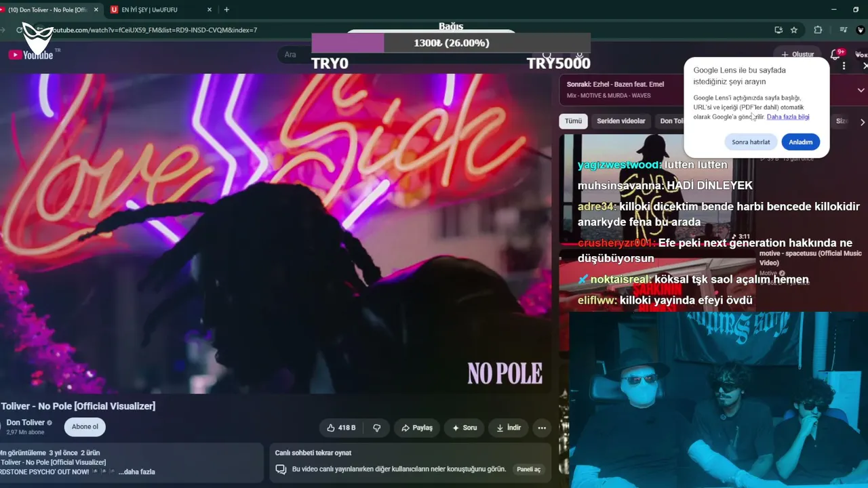Image resolution: width=868 pixels, height=488 pixels.
Task: Follow the Daha fazla bilgi link
Action: [788, 117]
